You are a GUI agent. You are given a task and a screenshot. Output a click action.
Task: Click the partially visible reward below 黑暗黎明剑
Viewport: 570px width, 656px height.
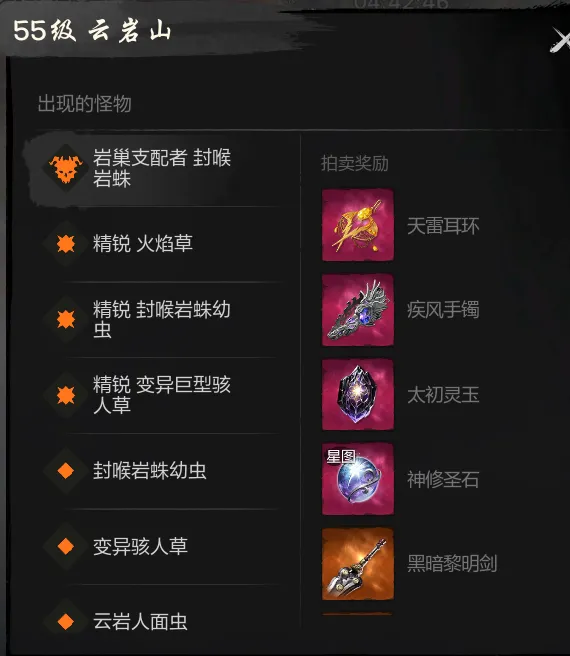358,614
